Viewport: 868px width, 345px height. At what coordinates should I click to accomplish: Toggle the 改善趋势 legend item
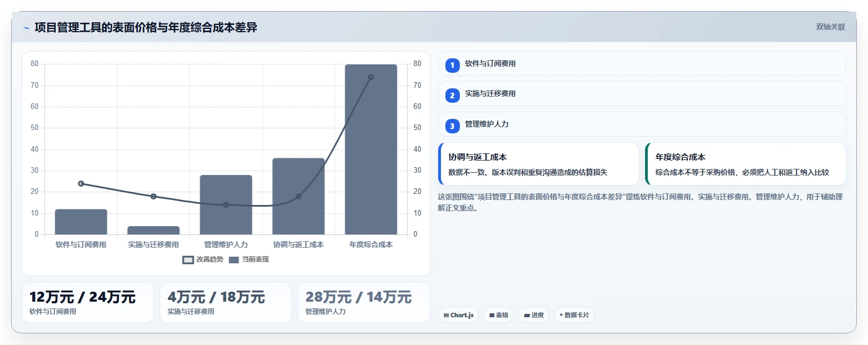(203, 259)
